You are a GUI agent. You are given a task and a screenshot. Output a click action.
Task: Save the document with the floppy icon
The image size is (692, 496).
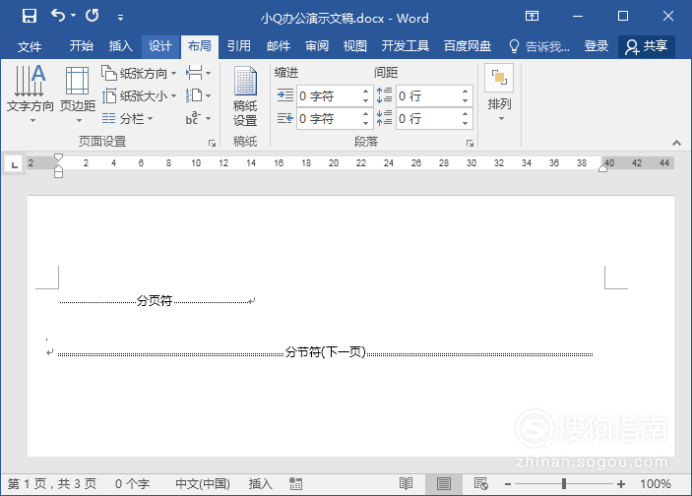29,16
